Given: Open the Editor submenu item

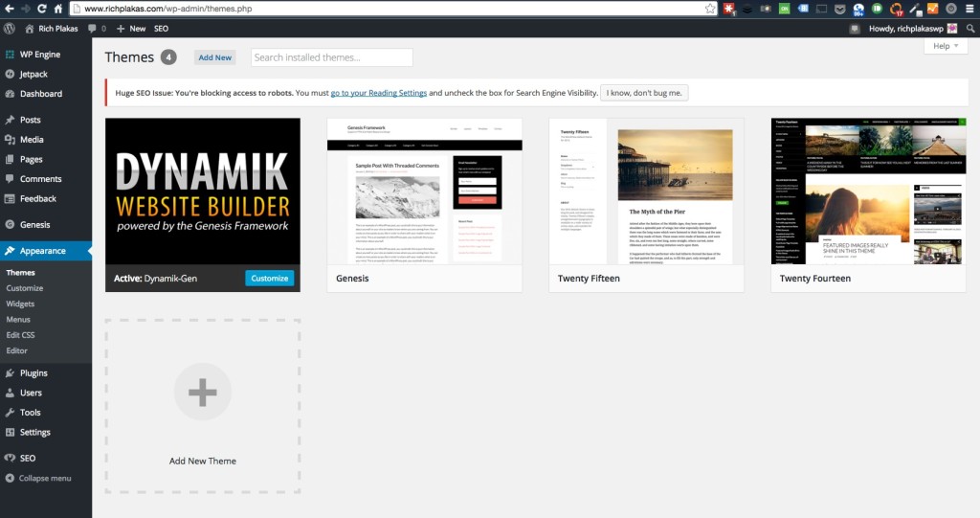Looking at the screenshot, I should coord(17,351).
